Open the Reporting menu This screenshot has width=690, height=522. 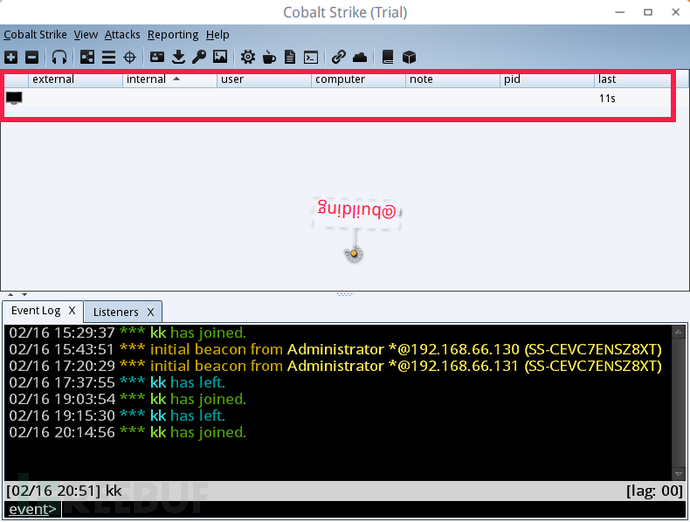(173, 34)
